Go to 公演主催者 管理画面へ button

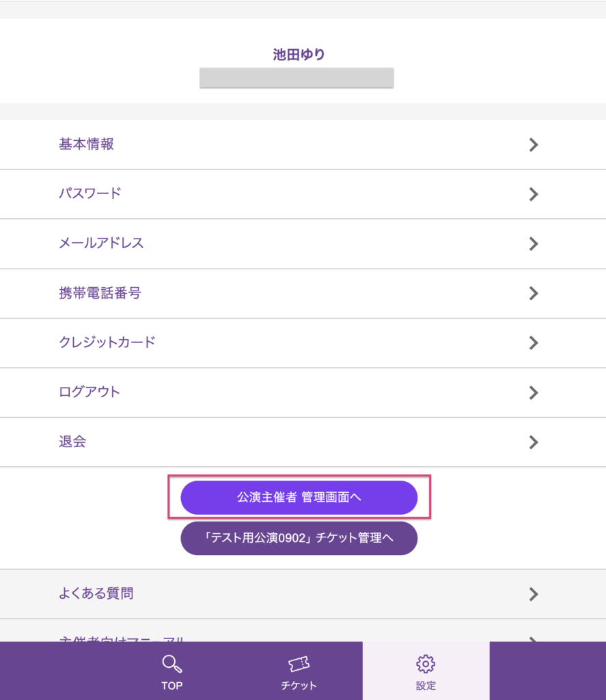point(299,498)
